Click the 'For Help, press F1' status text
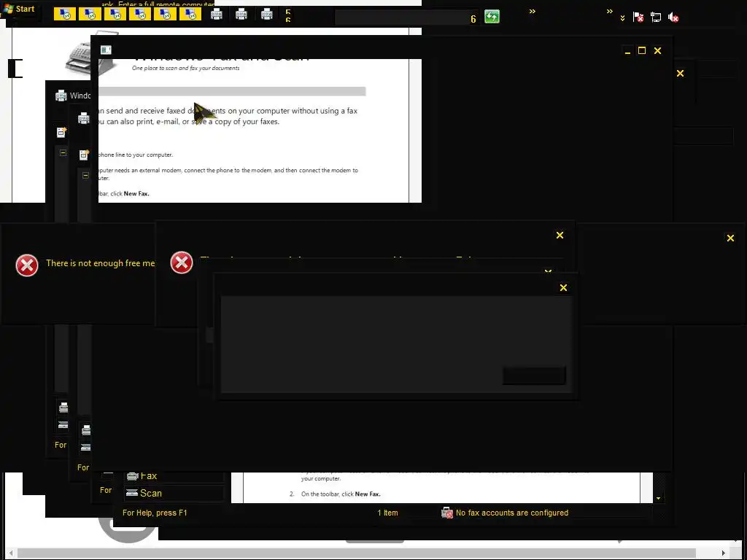747x560 pixels. tap(155, 513)
